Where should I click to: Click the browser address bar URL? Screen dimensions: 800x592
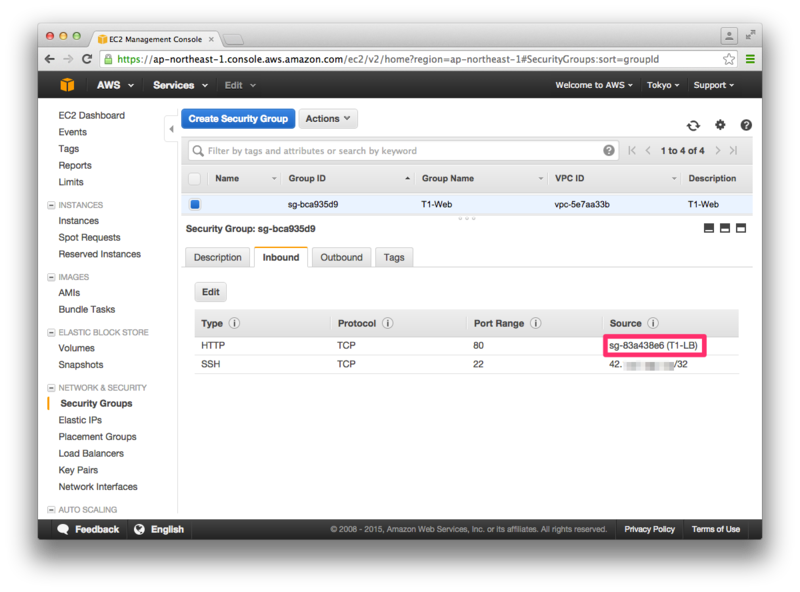coord(388,59)
